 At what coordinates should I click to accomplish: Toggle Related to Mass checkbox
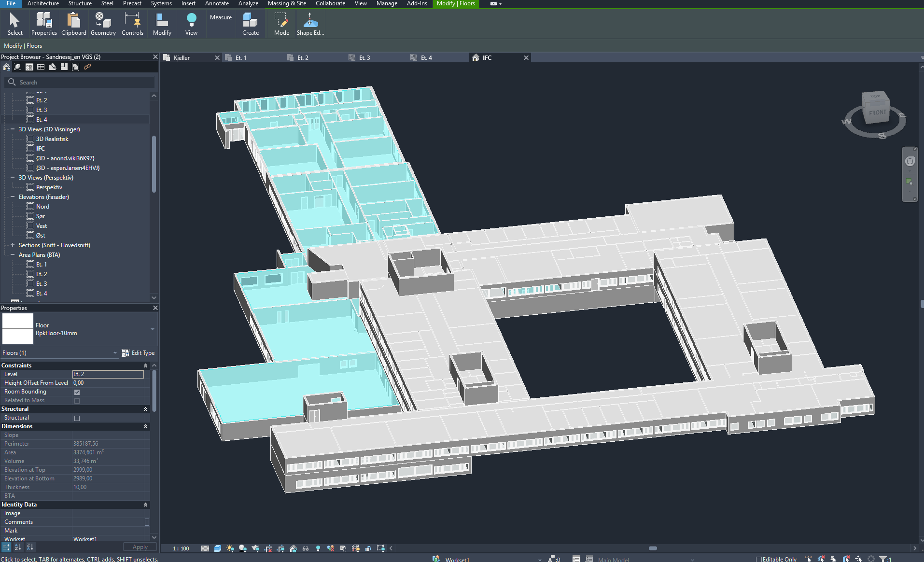(77, 401)
